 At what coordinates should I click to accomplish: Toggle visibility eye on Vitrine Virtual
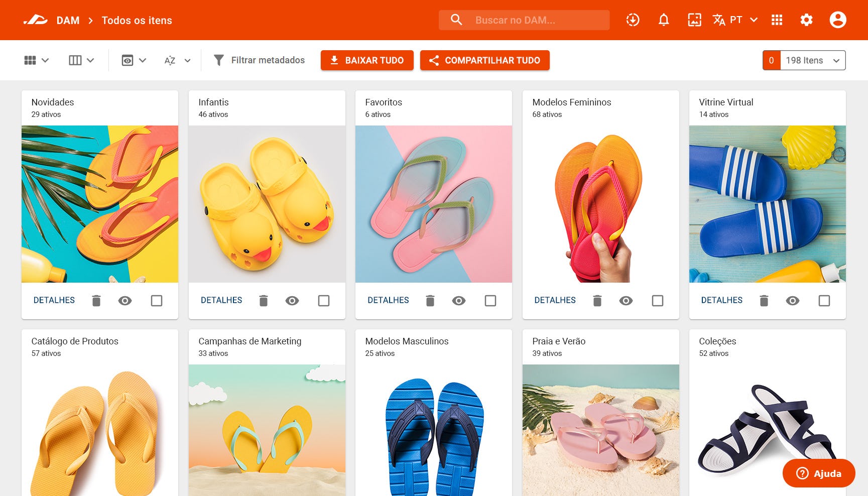pyautogui.click(x=793, y=301)
